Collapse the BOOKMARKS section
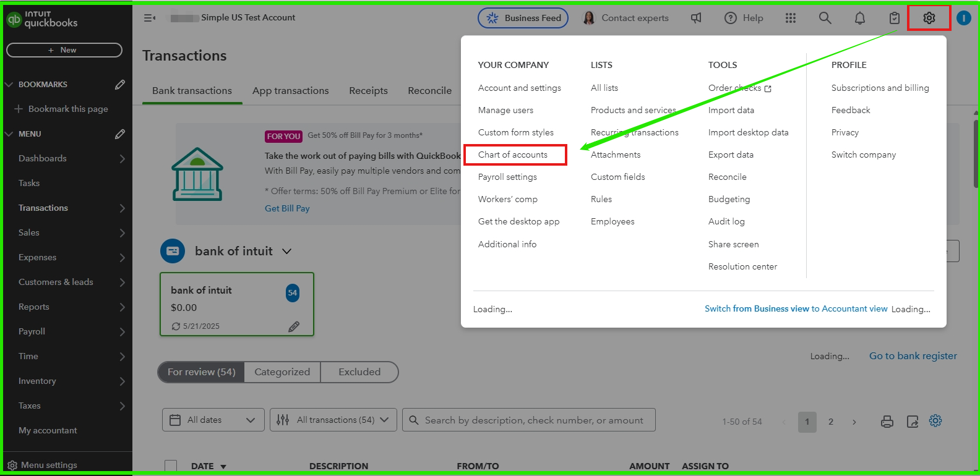980x476 pixels. [x=9, y=84]
